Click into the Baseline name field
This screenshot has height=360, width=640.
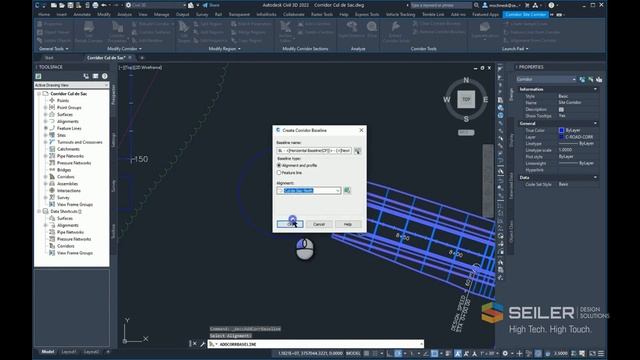[313, 151]
